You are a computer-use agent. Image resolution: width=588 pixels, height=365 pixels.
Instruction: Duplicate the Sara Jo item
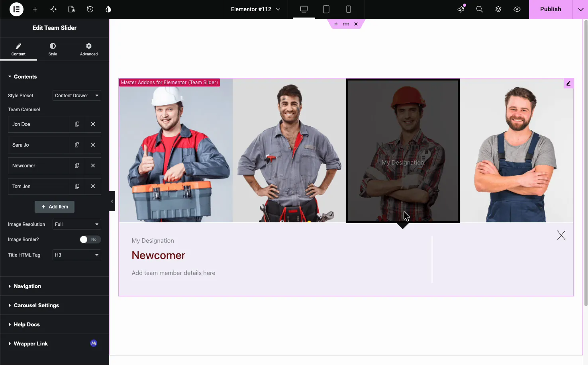click(77, 145)
